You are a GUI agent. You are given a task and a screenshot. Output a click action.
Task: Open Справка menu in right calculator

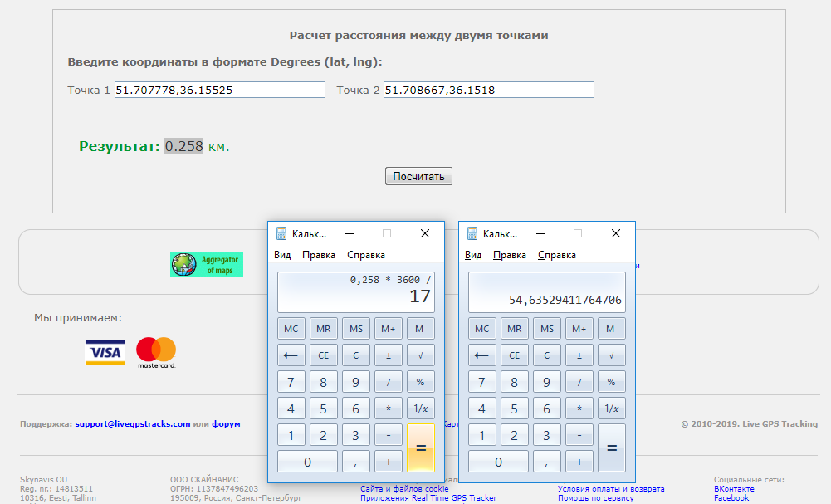point(556,255)
